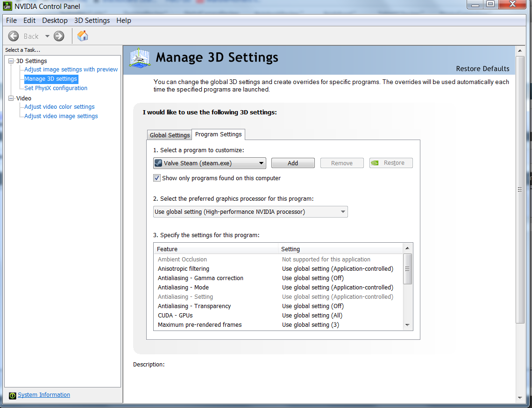Click the 'Use global setting (All)' value
The image size is (532, 408).
312,316
